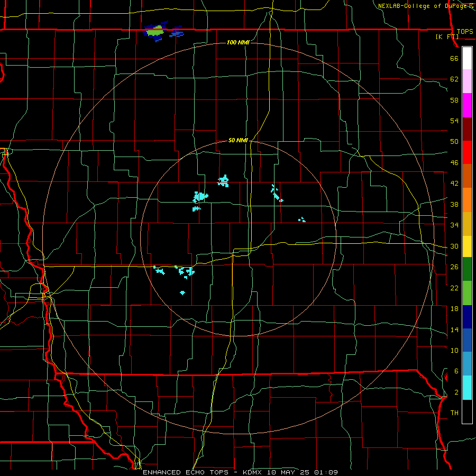
Task: Click the "30" legend value
Action: pos(454,246)
